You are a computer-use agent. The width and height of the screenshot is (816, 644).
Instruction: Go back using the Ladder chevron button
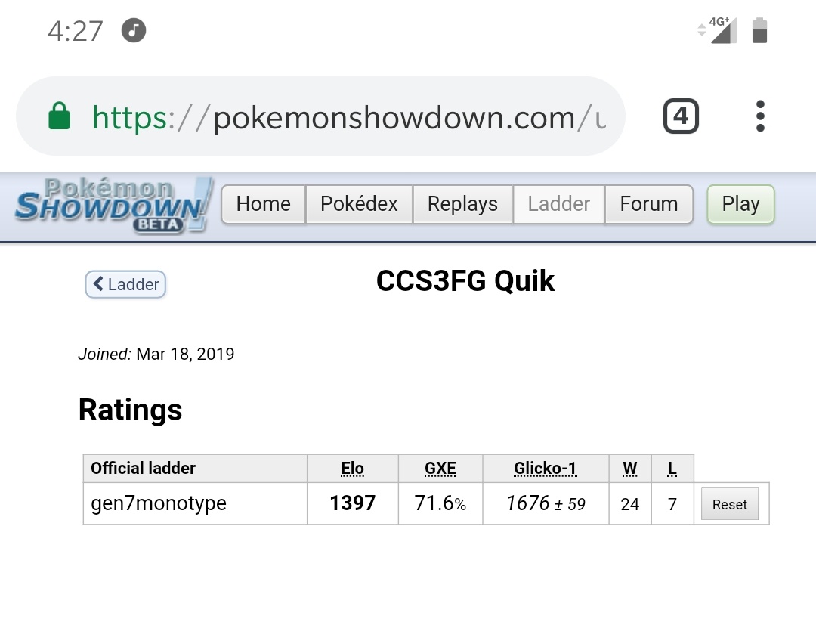[125, 284]
